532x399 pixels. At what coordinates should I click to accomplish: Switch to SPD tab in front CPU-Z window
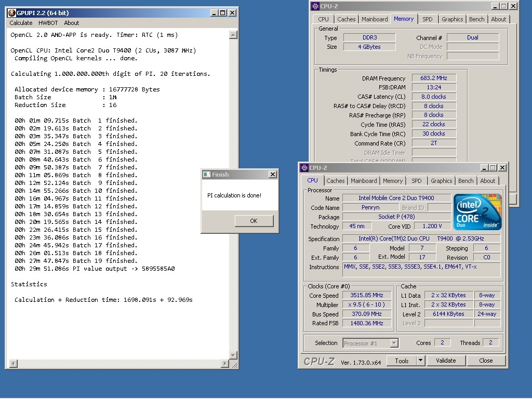pyautogui.click(x=416, y=181)
